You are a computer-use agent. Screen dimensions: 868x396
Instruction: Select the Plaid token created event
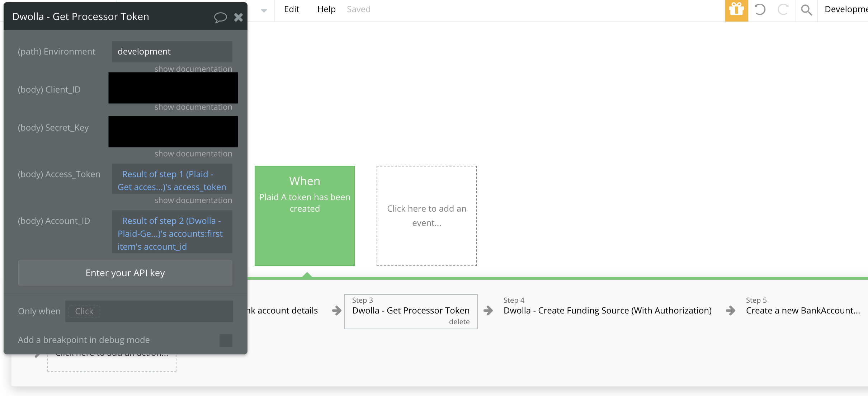click(x=305, y=216)
